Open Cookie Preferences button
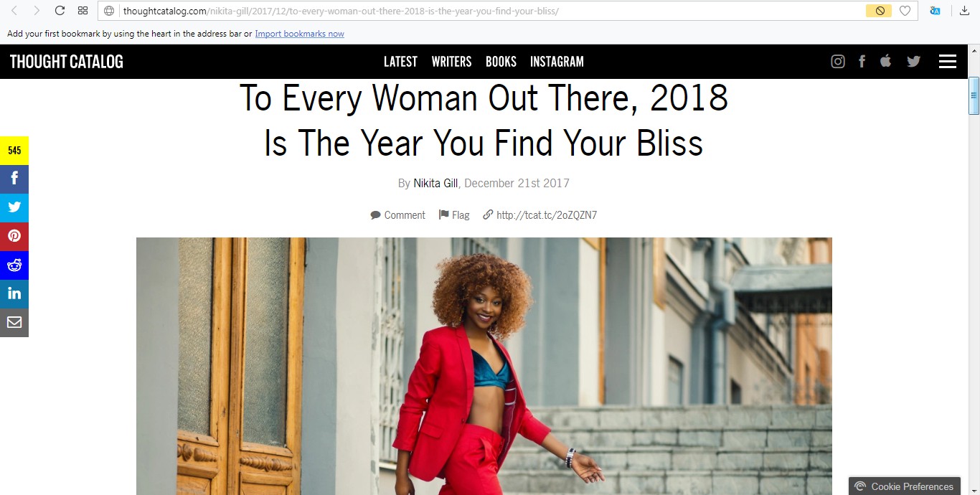The image size is (980, 495). pyautogui.click(x=904, y=486)
